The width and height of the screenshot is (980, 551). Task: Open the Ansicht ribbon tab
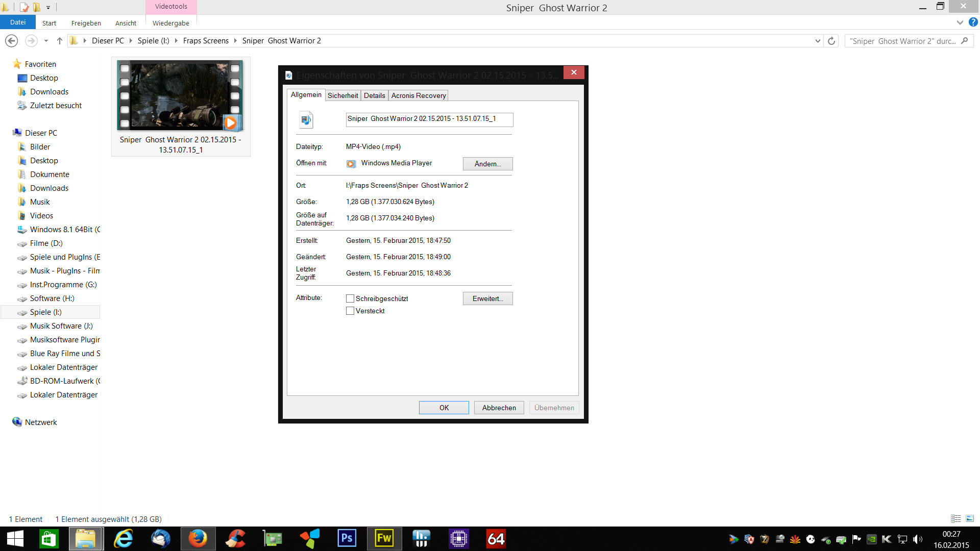(126, 23)
